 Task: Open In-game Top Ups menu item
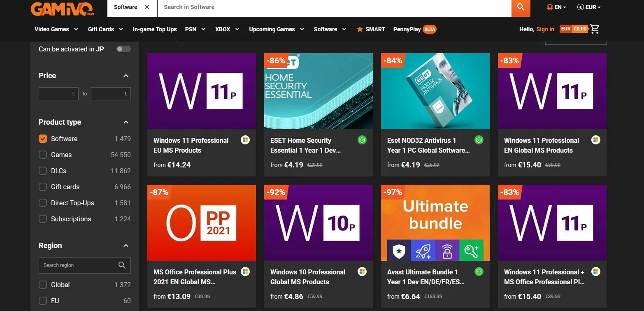155,29
